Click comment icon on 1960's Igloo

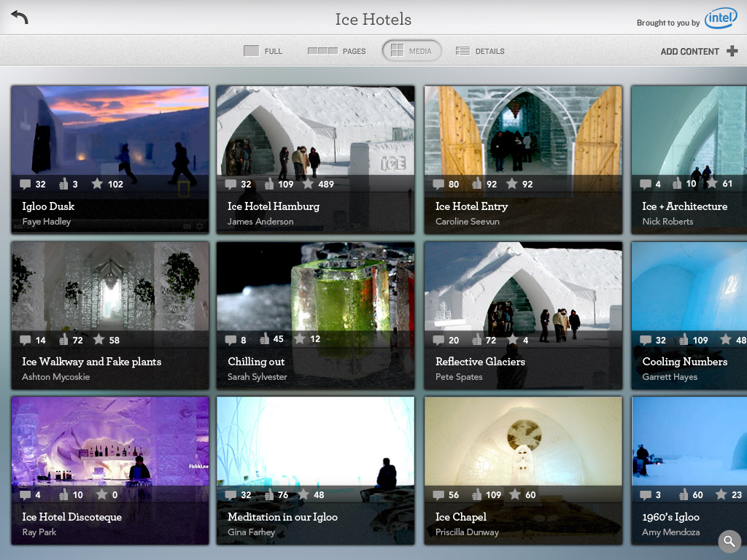click(646, 495)
